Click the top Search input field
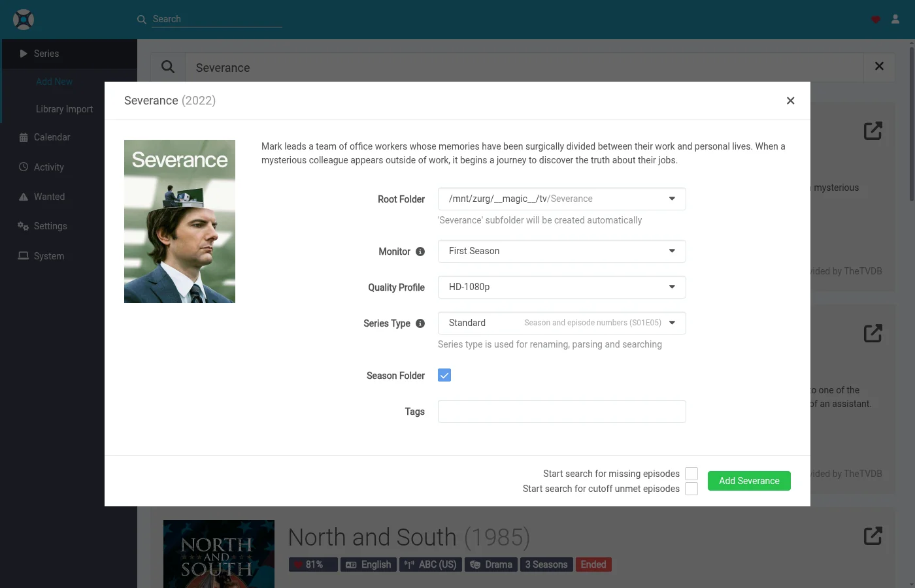Screen dimensions: 915x588 (x=217, y=20)
